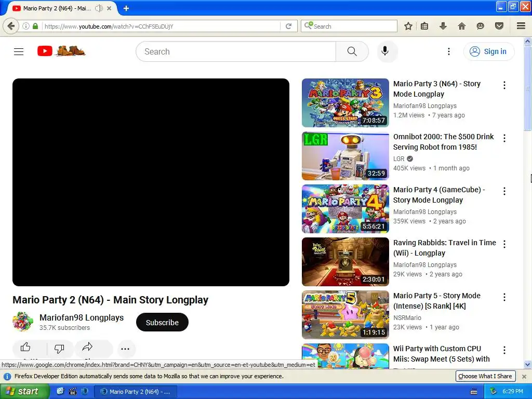Go to Firefox home page icon
Image resolution: width=532 pixels, height=399 pixels.
point(461,26)
